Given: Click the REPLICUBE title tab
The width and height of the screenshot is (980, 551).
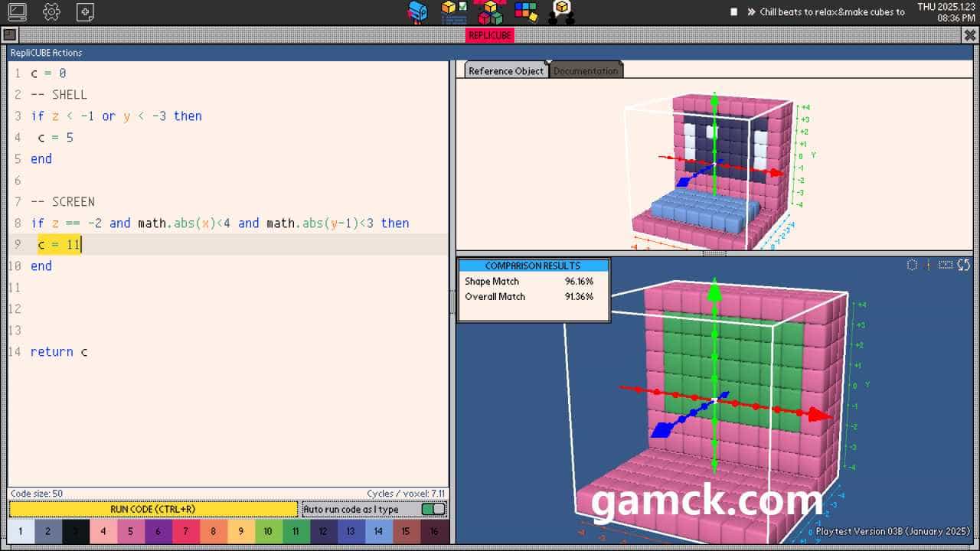Looking at the screenshot, I should pyautogui.click(x=489, y=35).
